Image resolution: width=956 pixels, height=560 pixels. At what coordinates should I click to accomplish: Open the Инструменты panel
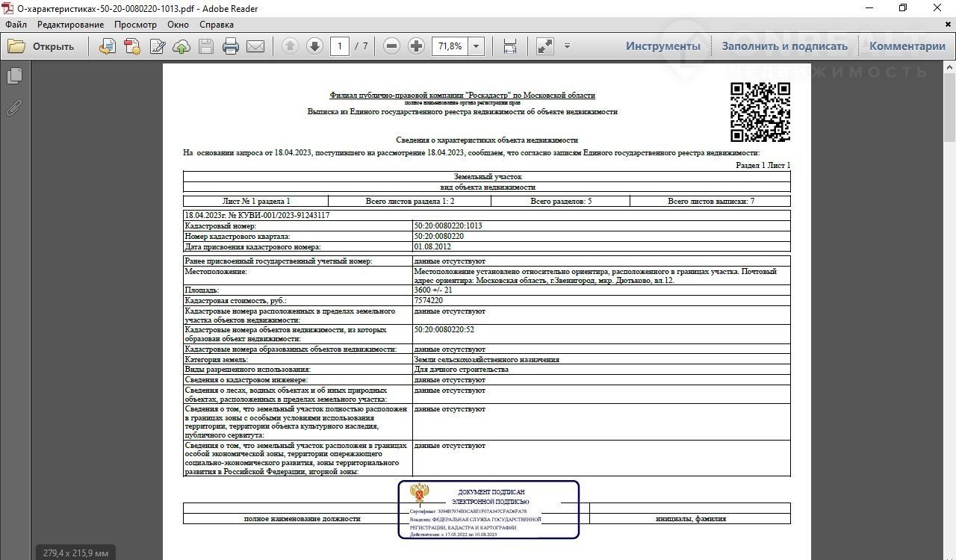(662, 46)
